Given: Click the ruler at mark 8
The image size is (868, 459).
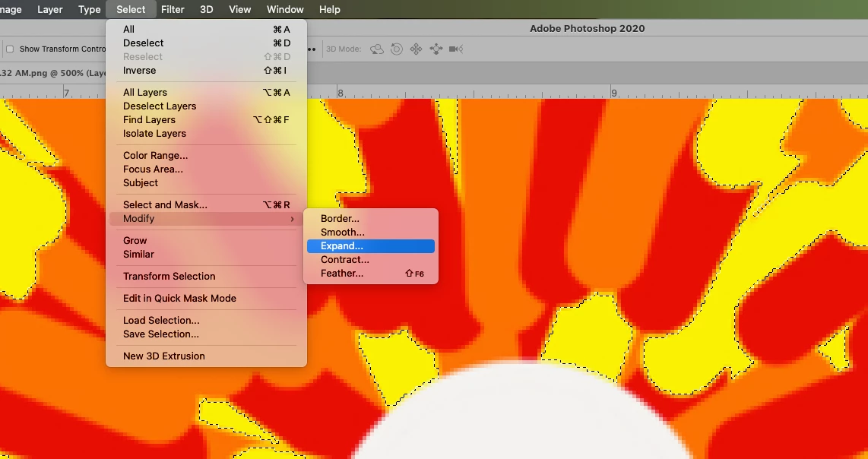Looking at the screenshot, I should click(x=340, y=93).
